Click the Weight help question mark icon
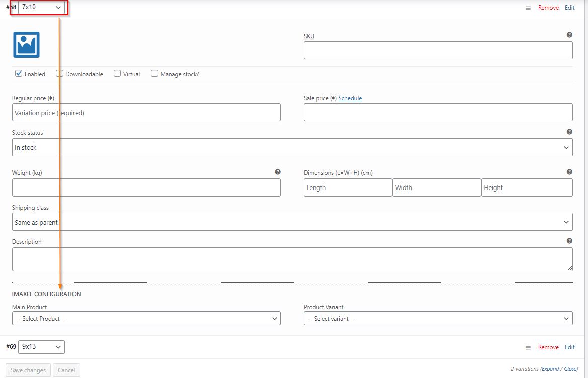The width and height of the screenshot is (588, 378). tap(277, 172)
